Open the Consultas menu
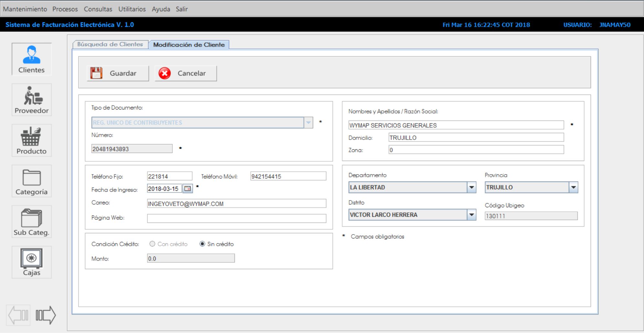The image size is (644, 333). coord(98,9)
